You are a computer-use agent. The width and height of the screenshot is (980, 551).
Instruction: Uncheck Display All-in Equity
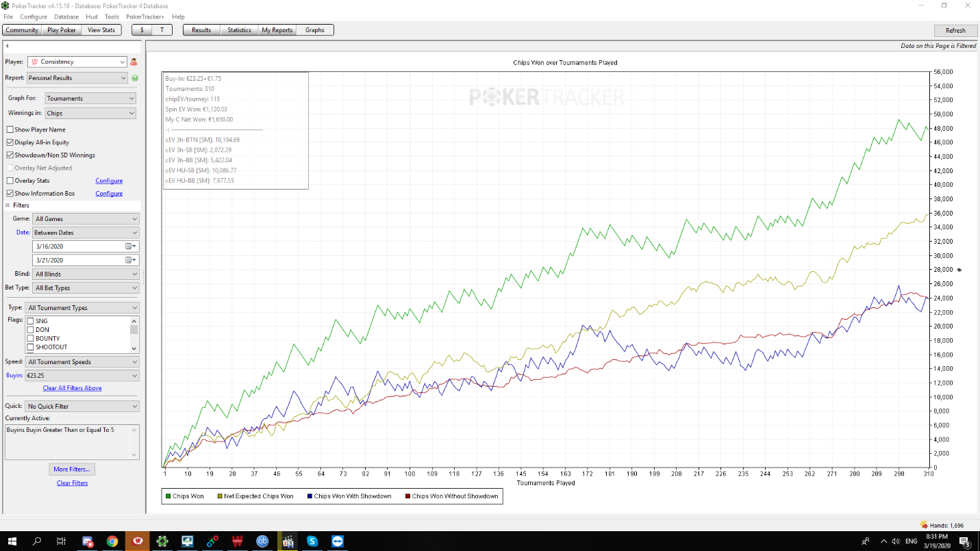click(10, 142)
